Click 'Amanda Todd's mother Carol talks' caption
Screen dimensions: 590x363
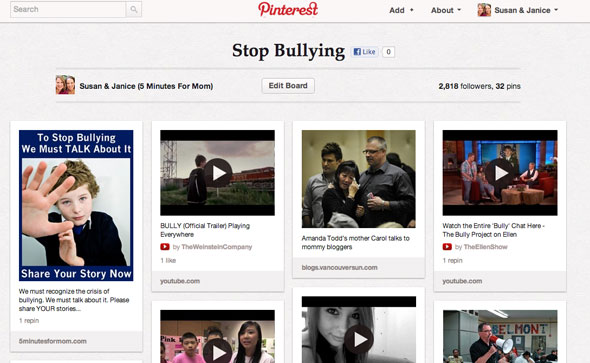pyautogui.click(x=356, y=242)
